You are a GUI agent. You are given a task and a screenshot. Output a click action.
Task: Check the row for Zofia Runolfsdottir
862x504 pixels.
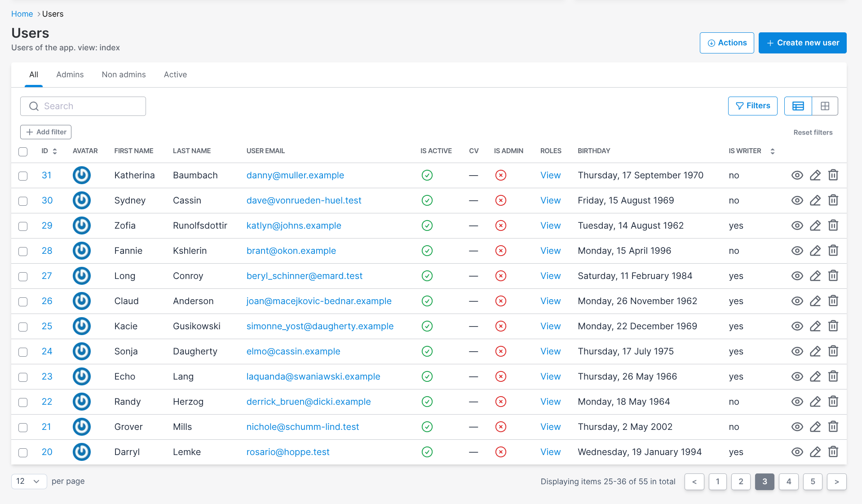coord(23,226)
